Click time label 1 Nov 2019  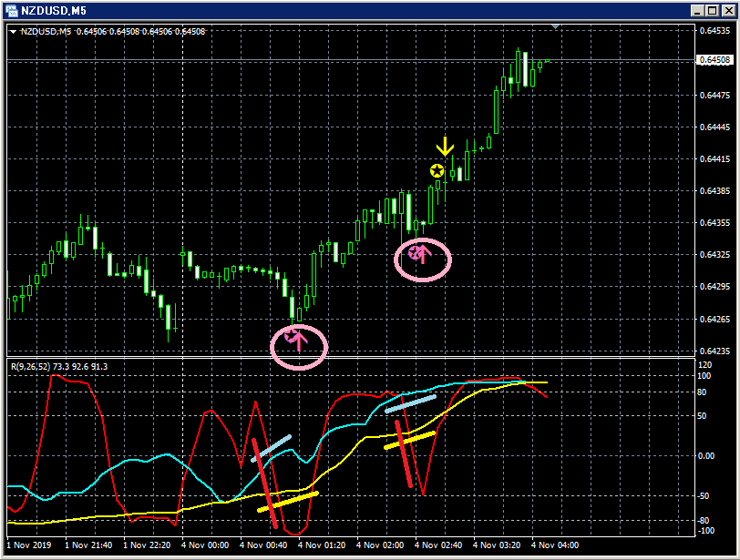[29, 545]
